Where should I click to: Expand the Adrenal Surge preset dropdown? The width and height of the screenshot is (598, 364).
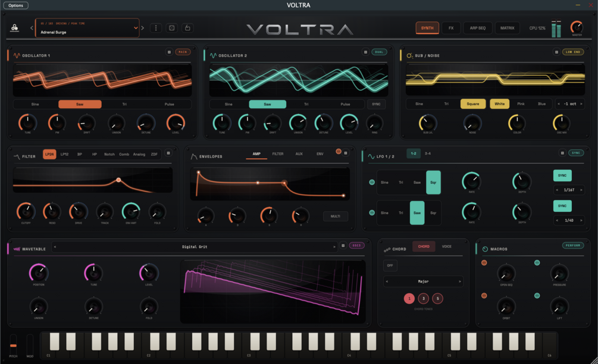[136, 28]
